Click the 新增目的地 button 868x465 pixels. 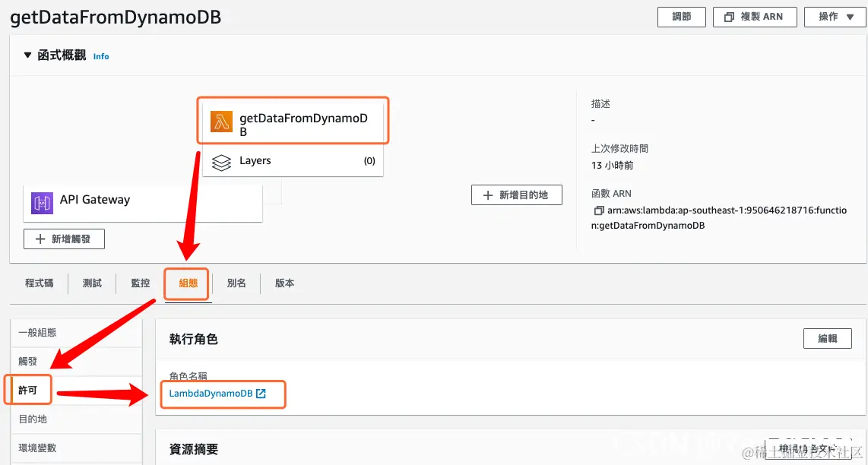(x=517, y=195)
